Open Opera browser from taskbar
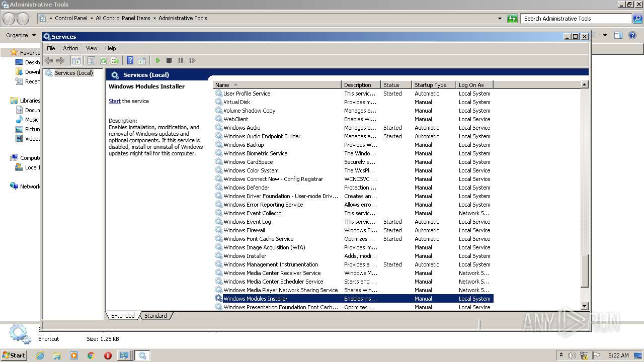 [108, 355]
